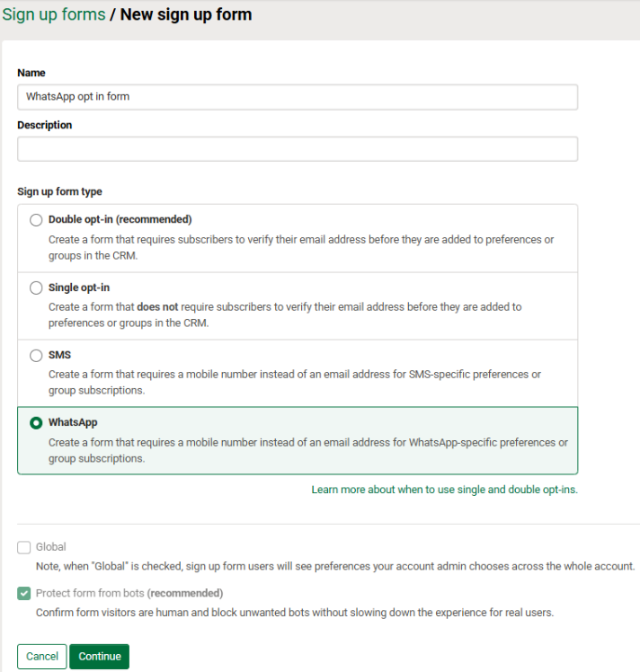Open the single and double opt-ins help link

pos(445,490)
